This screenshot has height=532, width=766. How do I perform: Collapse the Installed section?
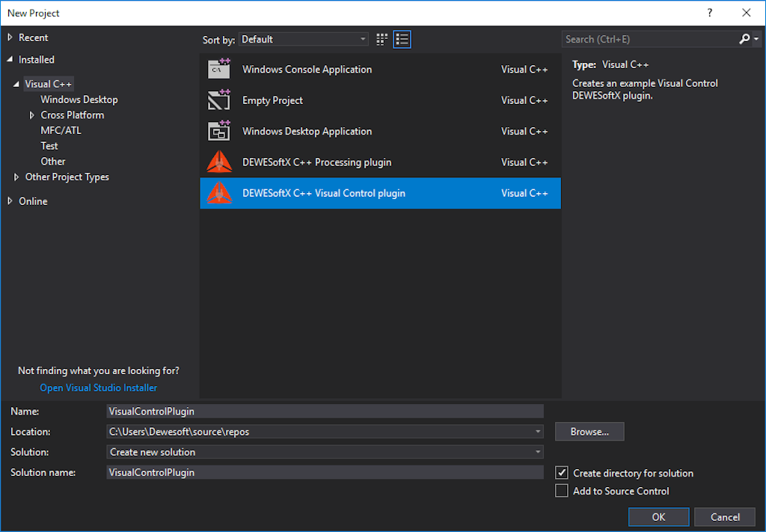(x=10, y=59)
